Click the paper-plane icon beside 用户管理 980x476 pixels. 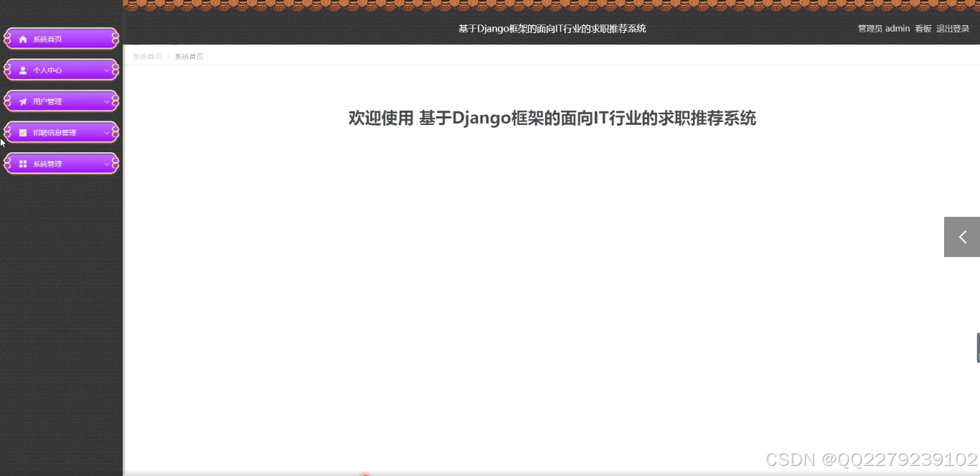click(x=23, y=101)
